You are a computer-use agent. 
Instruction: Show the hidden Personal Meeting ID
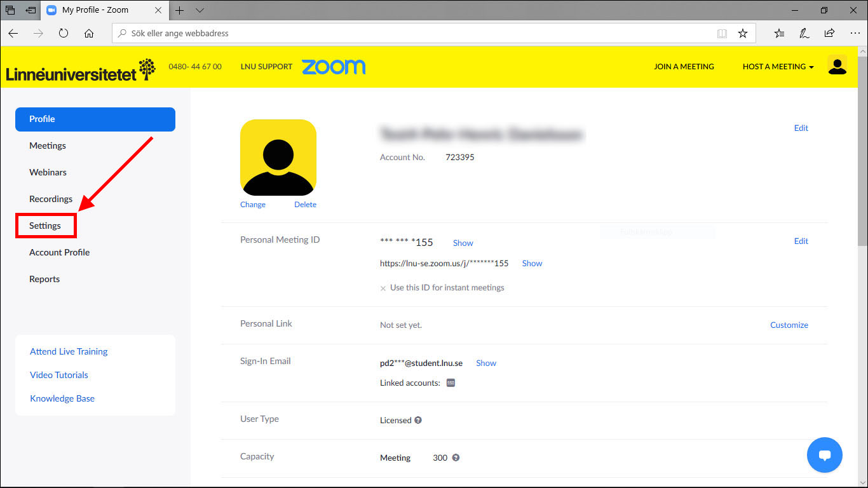point(463,243)
